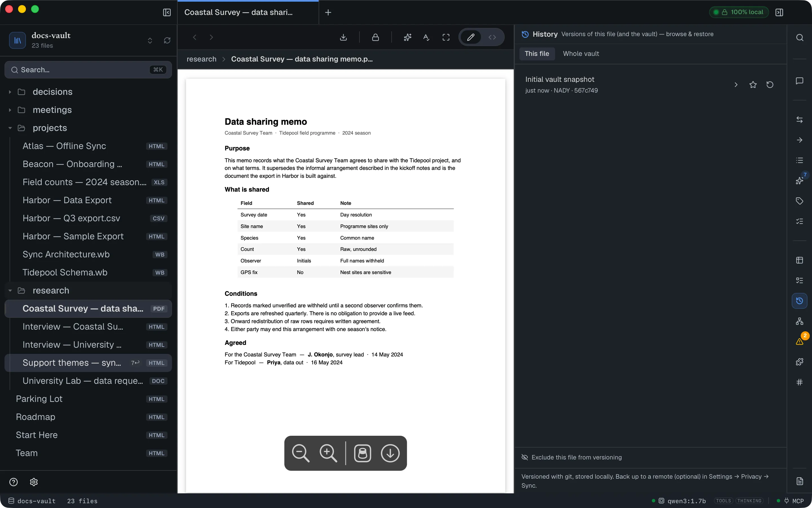Click the help question mark icon
The image size is (812, 508).
pos(14,482)
